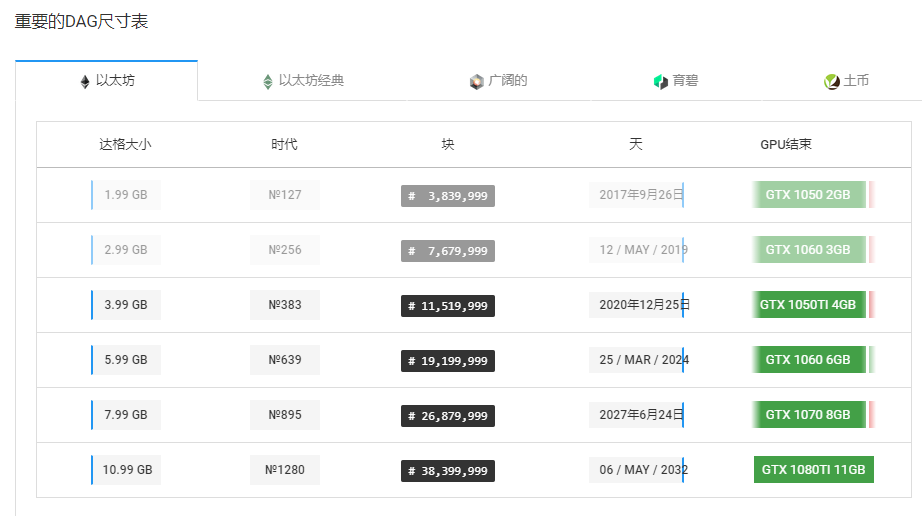Click the GTX 1050TI 4GB label
Screen dimensions: 922x516
(808, 304)
